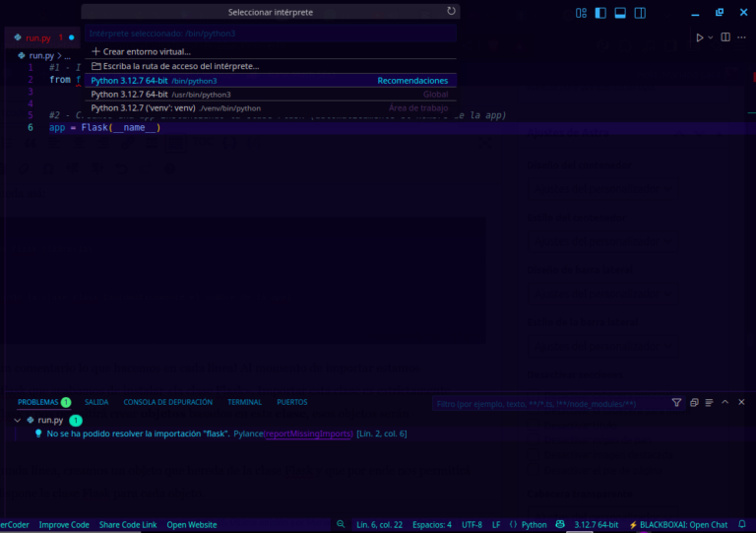Switch problems to table view icon
Viewport: 756px width, 533px height.
tap(710, 403)
